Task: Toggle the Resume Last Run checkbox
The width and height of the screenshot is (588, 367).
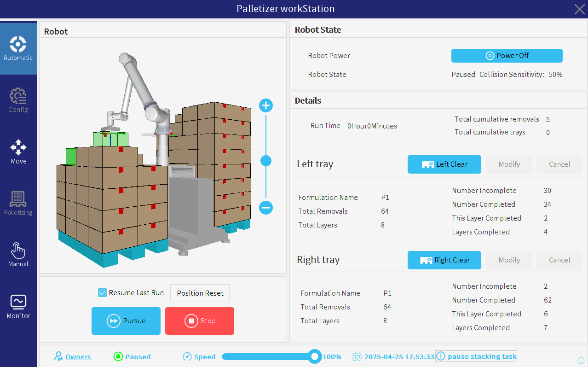Action: tap(102, 293)
